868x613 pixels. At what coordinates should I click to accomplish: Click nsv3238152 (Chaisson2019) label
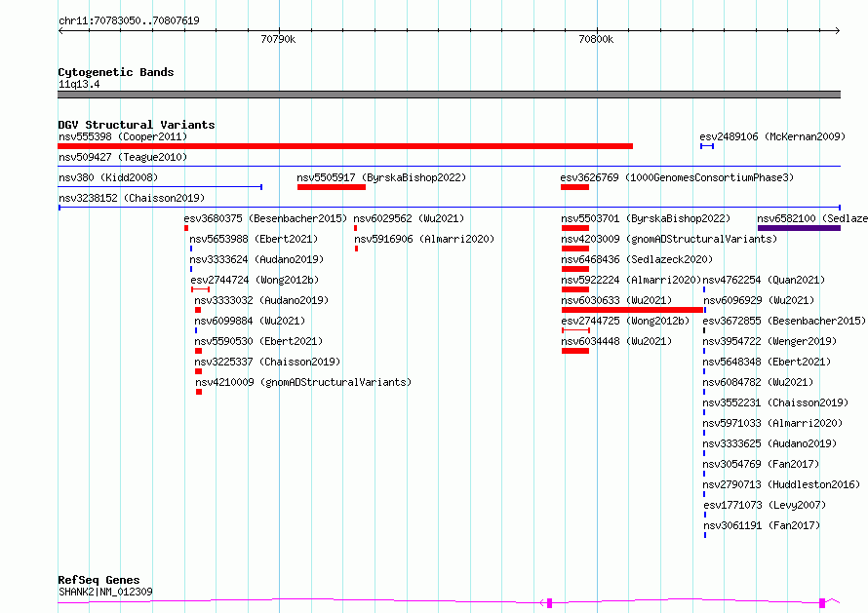[x=132, y=198]
